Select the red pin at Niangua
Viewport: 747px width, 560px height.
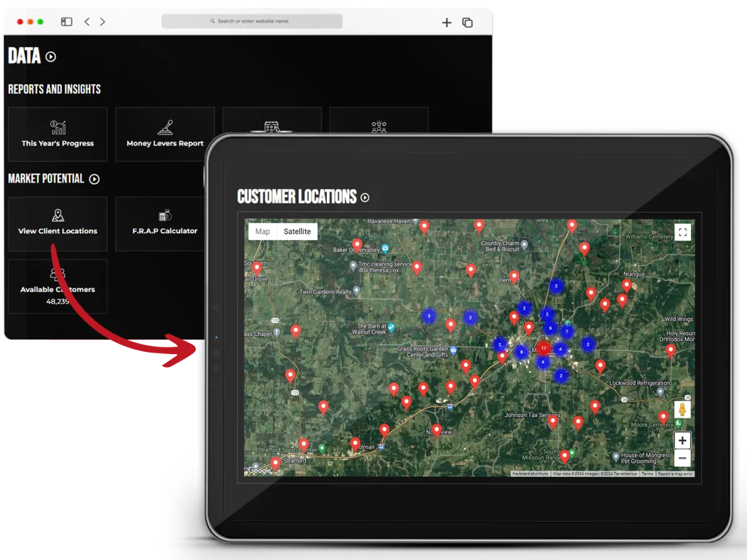[627, 286]
